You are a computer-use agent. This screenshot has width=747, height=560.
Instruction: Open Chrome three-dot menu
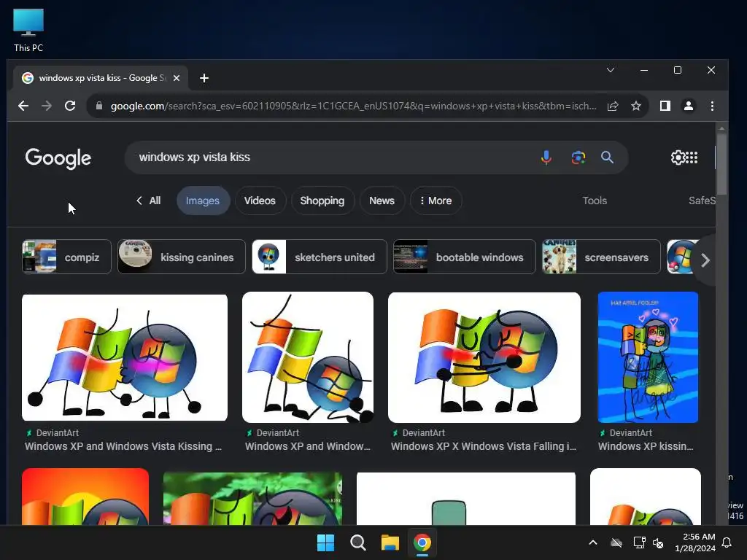click(x=712, y=106)
